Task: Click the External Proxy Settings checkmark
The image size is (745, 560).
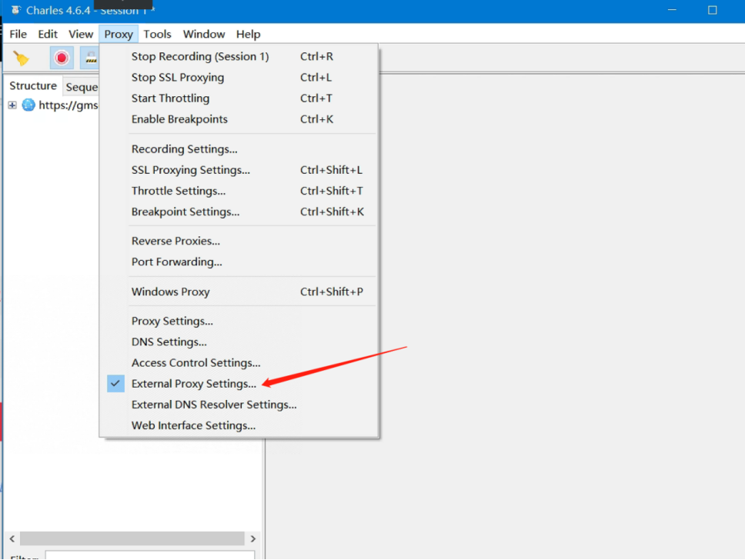Action: point(115,383)
